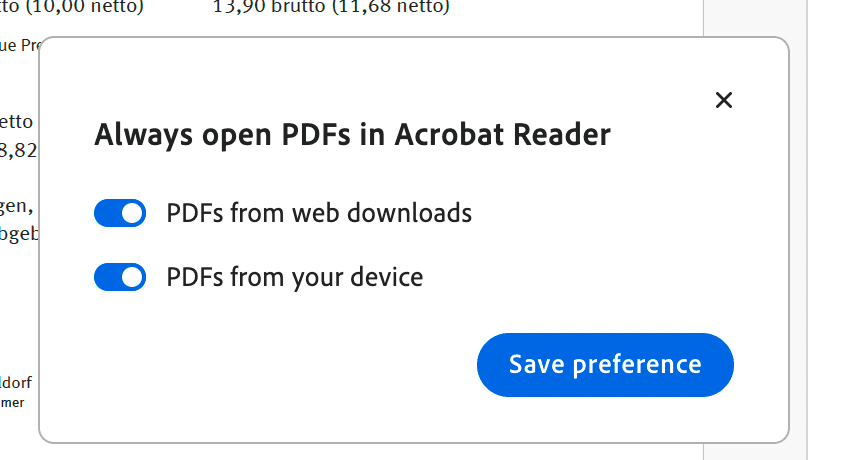Image resolution: width=846 pixels, height=460 pixels.
Task: Close the Acrobat Reader preference dialog
Action: 725,100
